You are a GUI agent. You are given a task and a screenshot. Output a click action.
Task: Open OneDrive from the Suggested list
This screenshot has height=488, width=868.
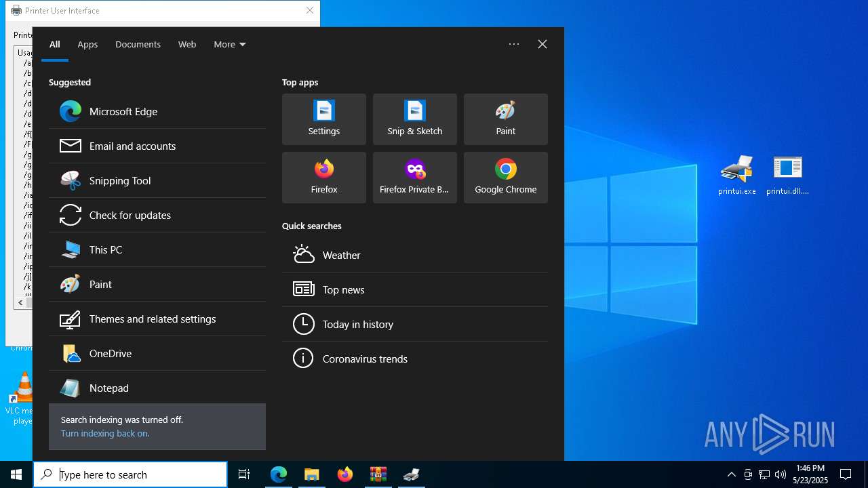click(x=157, y=353)
